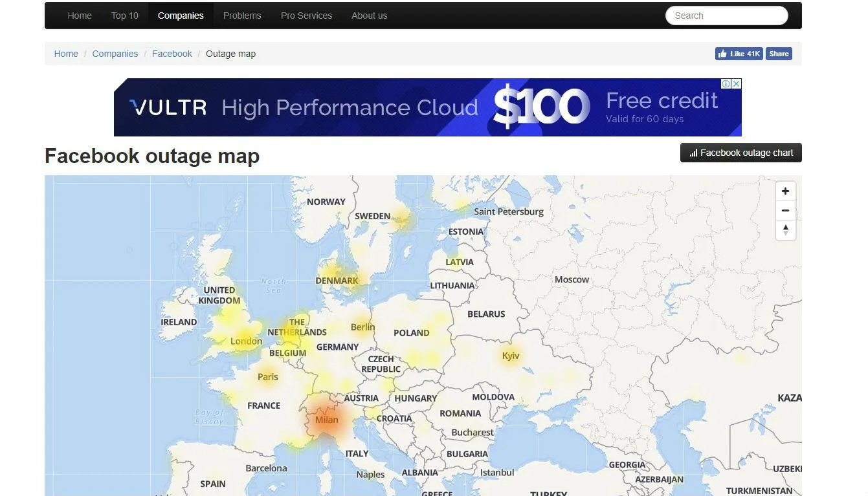
Task: Click the ad info icon
Action: tap(726, 84)
